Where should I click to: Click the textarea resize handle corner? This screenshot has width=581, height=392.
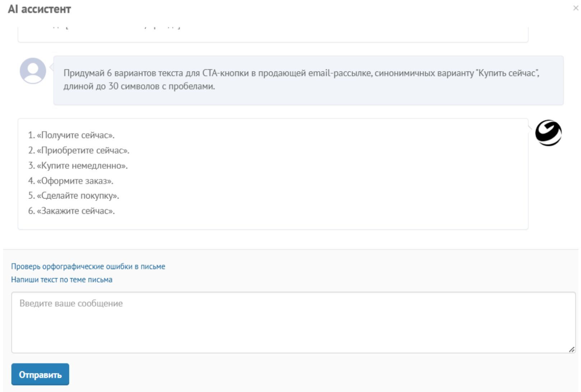point(571,349)
